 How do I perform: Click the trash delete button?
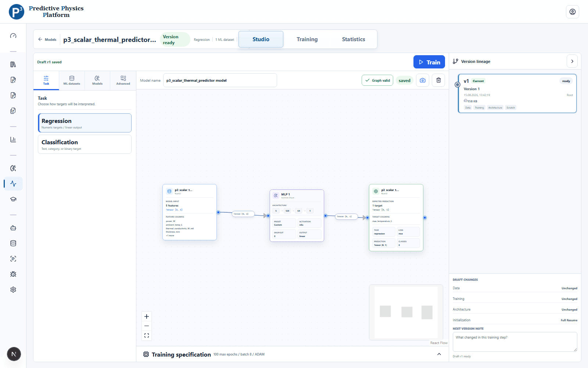438,80
